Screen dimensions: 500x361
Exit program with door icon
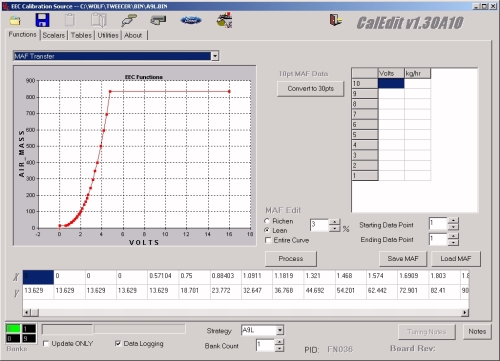(336, 20)
